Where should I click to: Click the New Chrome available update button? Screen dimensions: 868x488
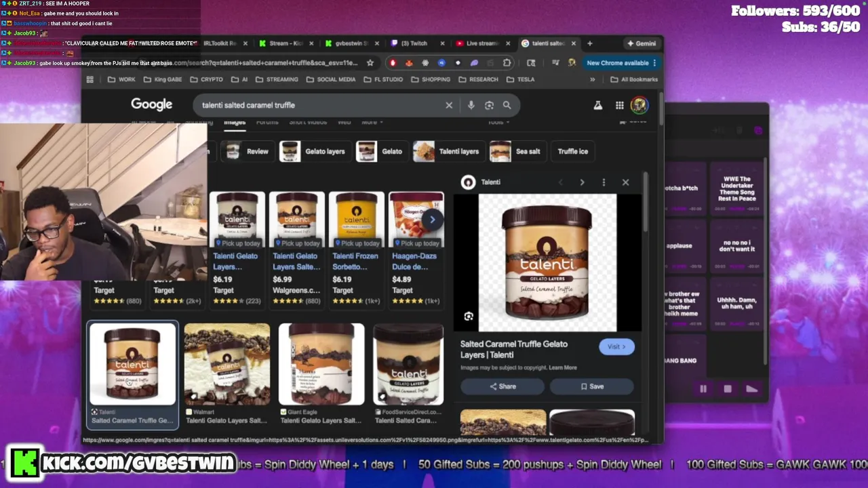click(622, 63)
